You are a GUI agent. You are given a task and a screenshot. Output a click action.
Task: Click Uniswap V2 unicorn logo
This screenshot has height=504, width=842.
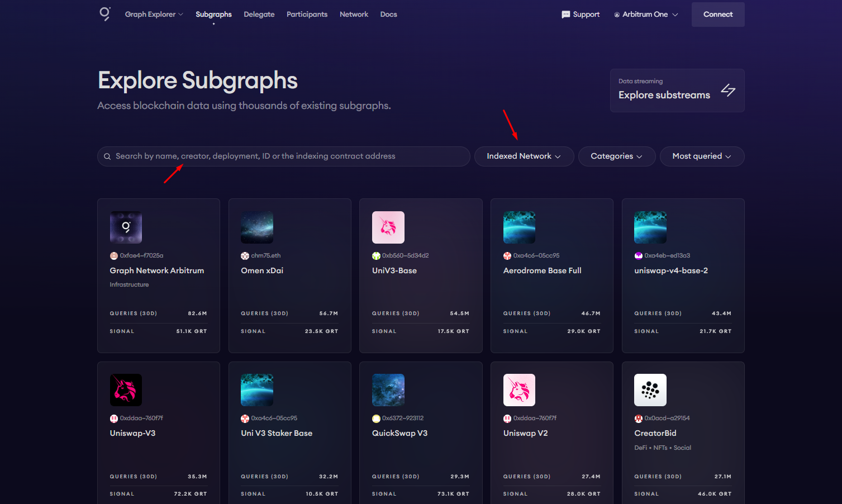pyautogui.click(x=519, y=390)
